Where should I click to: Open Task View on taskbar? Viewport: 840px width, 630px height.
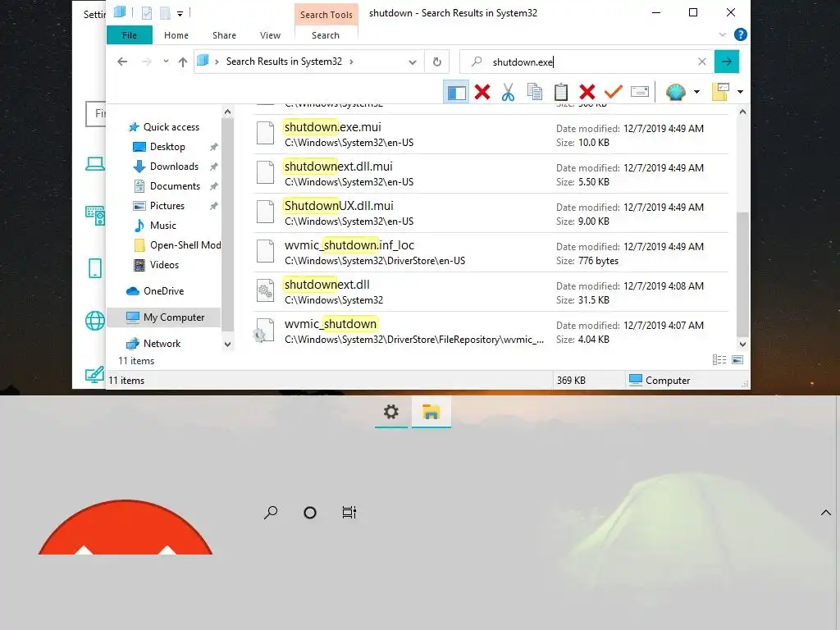point(349,513)
